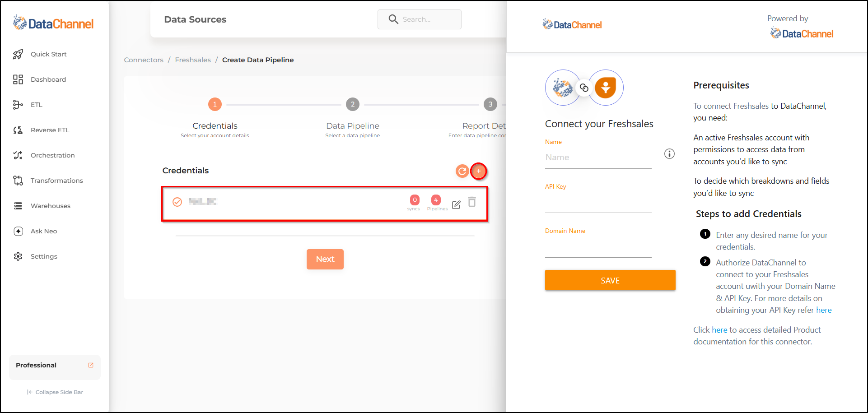Open Freshsales breadcrumb link
The width and height of the screenshot is (868, 413).
[x=193, y=60]
